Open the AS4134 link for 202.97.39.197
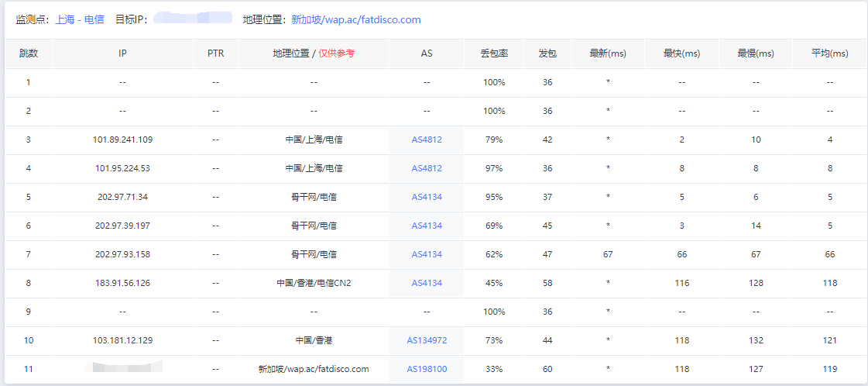Image resolution: width=868 pixels, height=386 pixels. point(427,226)
